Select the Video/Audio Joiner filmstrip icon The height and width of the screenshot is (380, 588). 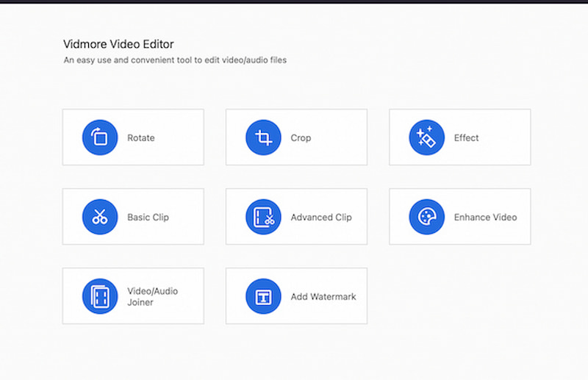point(100,296)
